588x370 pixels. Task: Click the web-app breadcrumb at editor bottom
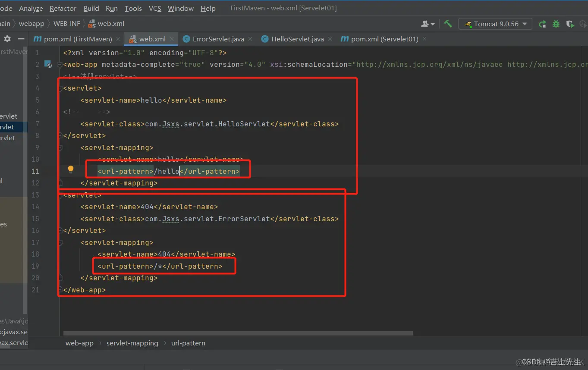[79, 343]
